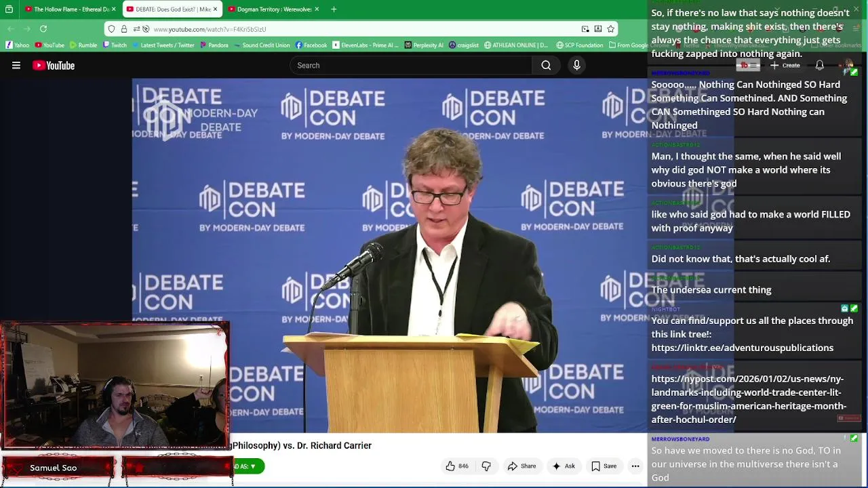Click the magnifier search button on YouTube
The image size is (868, 488).
(x=546, y=66)
